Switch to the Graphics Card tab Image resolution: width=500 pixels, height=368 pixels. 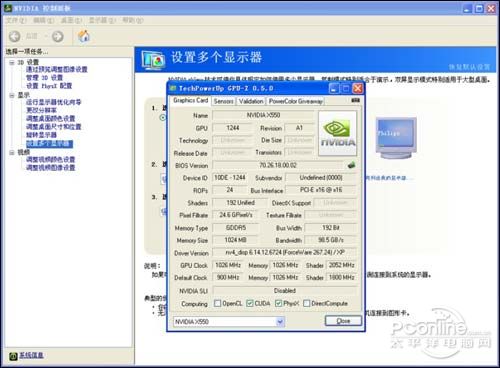(191, 100)
